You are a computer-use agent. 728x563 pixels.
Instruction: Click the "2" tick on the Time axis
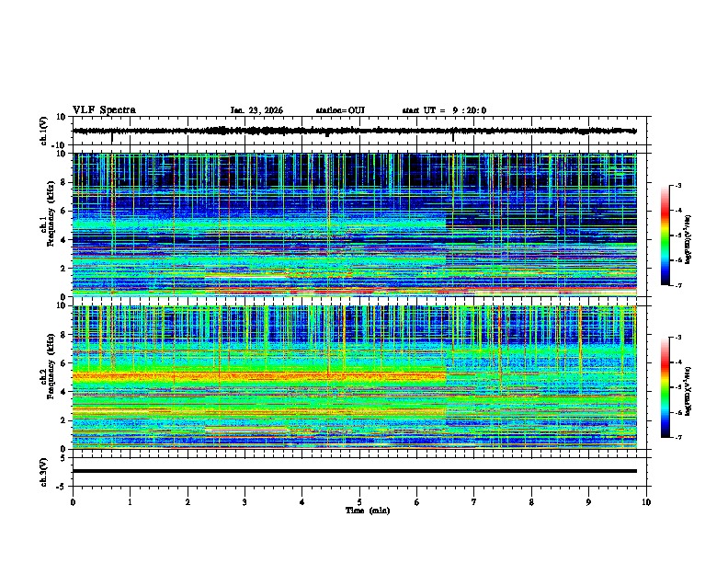click(188, 502)
